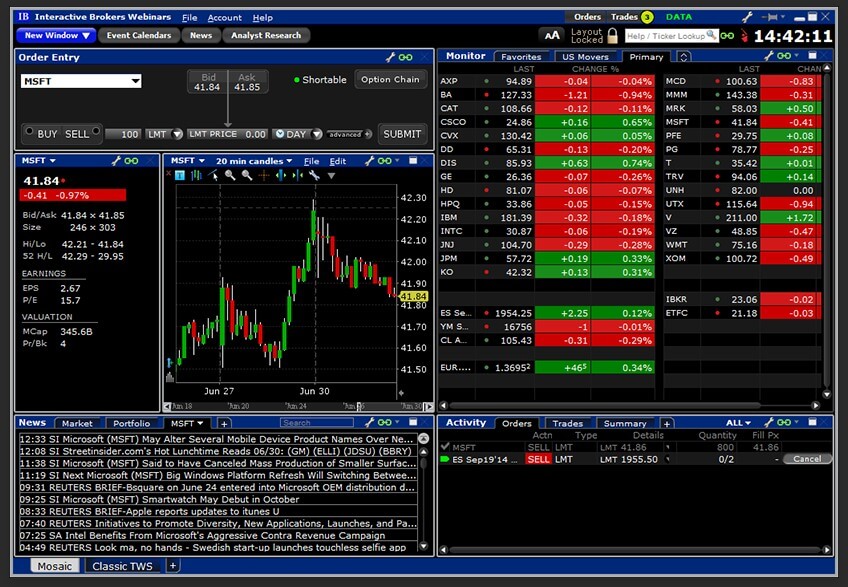The height and width of the screenshot is (587, 848).
Task: Select the SELL radio button
Action: point(96,131)
